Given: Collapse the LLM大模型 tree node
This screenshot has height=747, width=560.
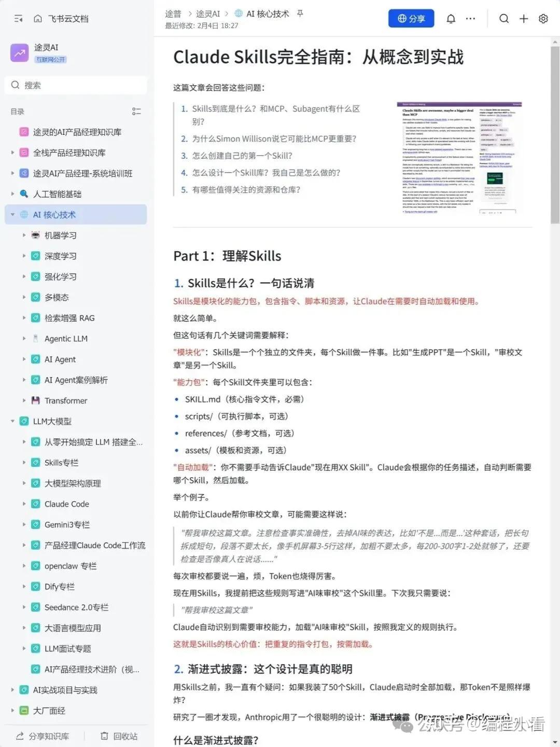Looking at the screenshot, I should (12, 421).
